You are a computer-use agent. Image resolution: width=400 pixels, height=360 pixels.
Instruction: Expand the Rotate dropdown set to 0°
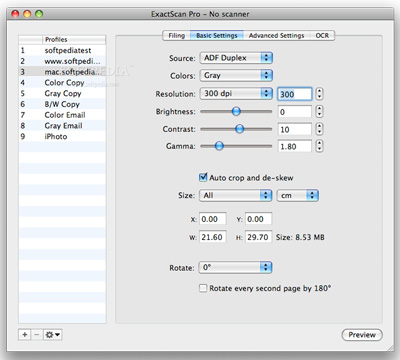235,267
